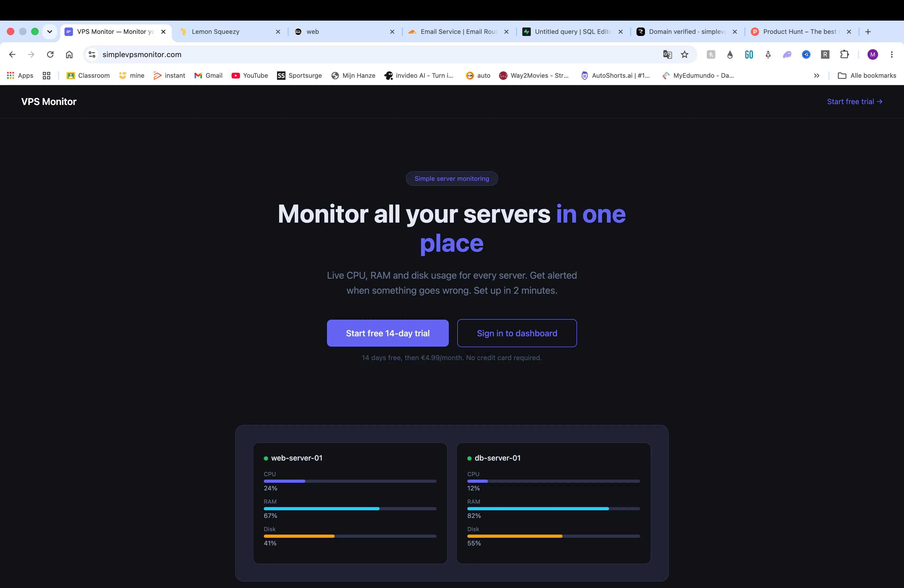Click the pricing note "14 days free, then €4.99/month"
904x588 pixels.
pyautogui.click(x=413, y=358)
